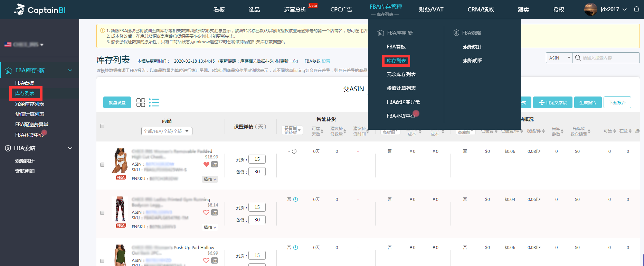Expand the jdx2017 account menu
This screenshot has width=644, height=266.
pyautogui.click(x=625, y=9)
